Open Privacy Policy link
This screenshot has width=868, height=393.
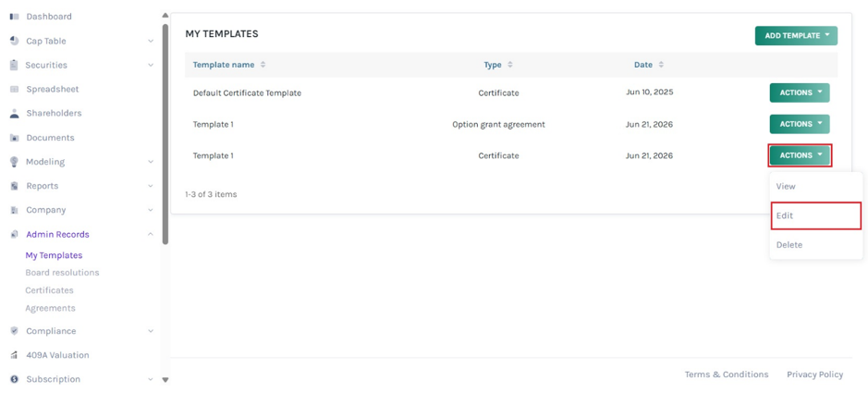click(815, 375)
